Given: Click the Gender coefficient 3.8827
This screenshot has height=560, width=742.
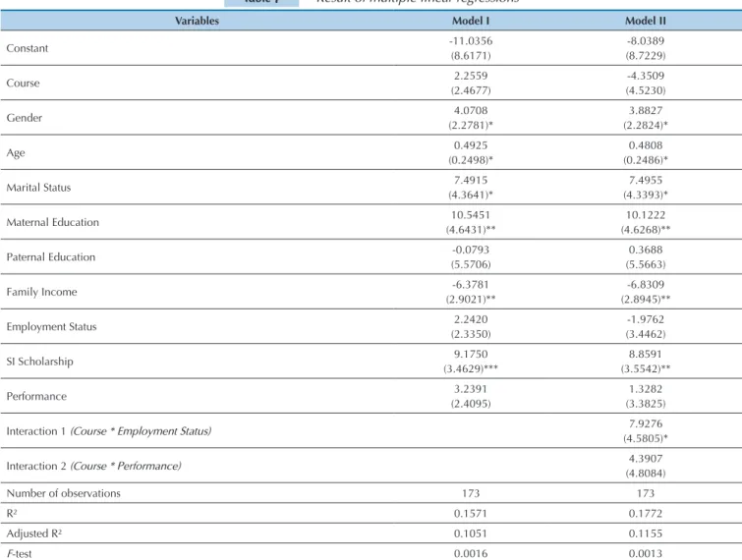Looking at the screenshot, I should point(646,111).
